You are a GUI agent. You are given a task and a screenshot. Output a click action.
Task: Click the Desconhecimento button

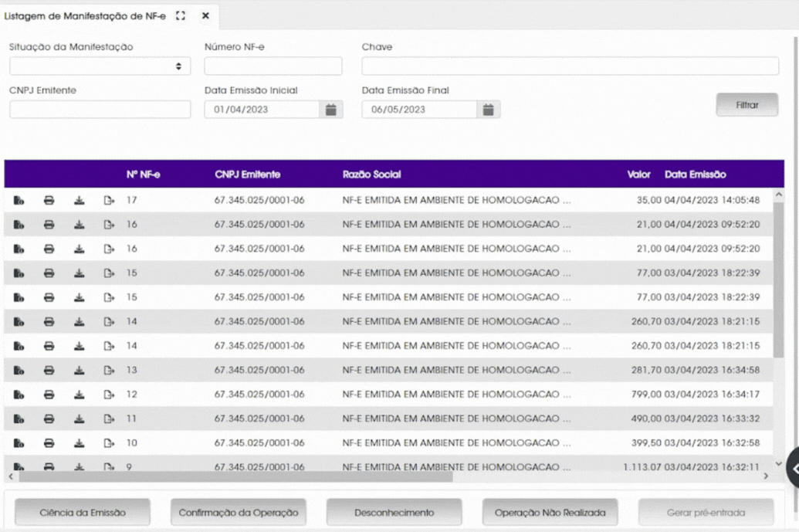(394, 513)
